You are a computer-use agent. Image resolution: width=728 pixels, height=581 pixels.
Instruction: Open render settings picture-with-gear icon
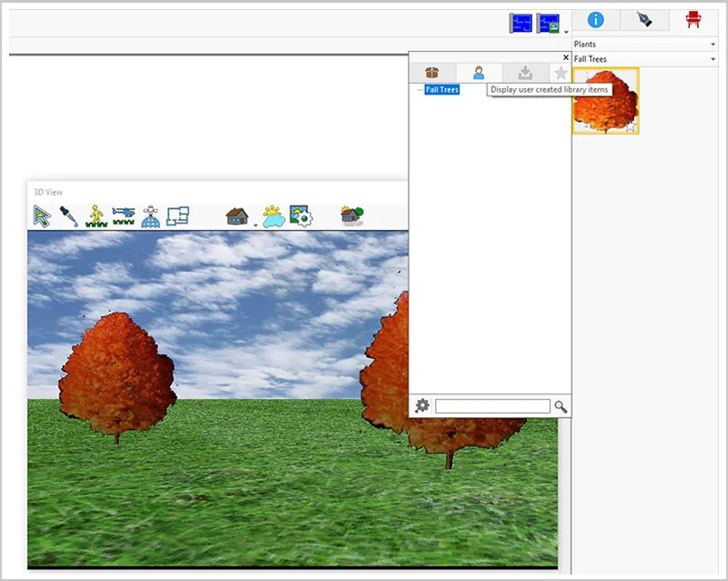click(x=301, y=216)
